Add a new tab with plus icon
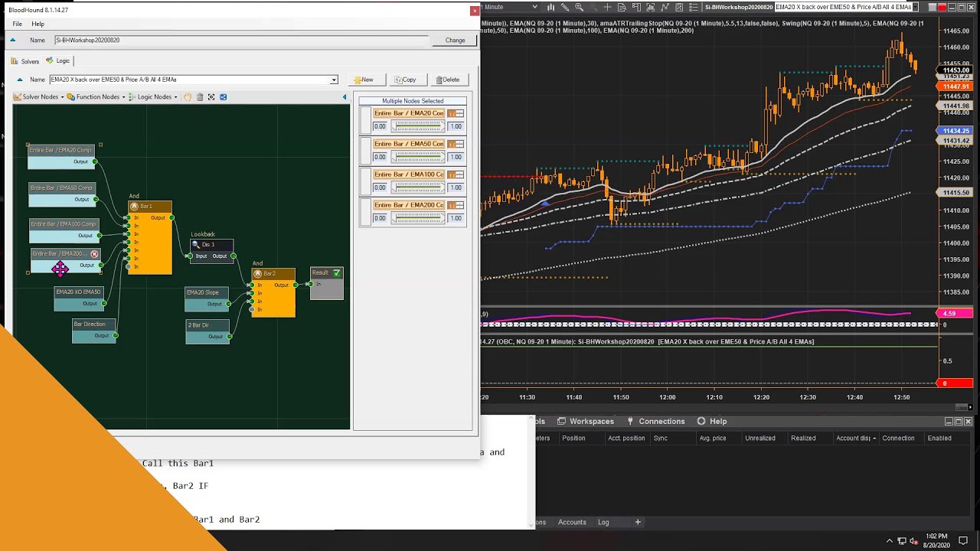 638,522
